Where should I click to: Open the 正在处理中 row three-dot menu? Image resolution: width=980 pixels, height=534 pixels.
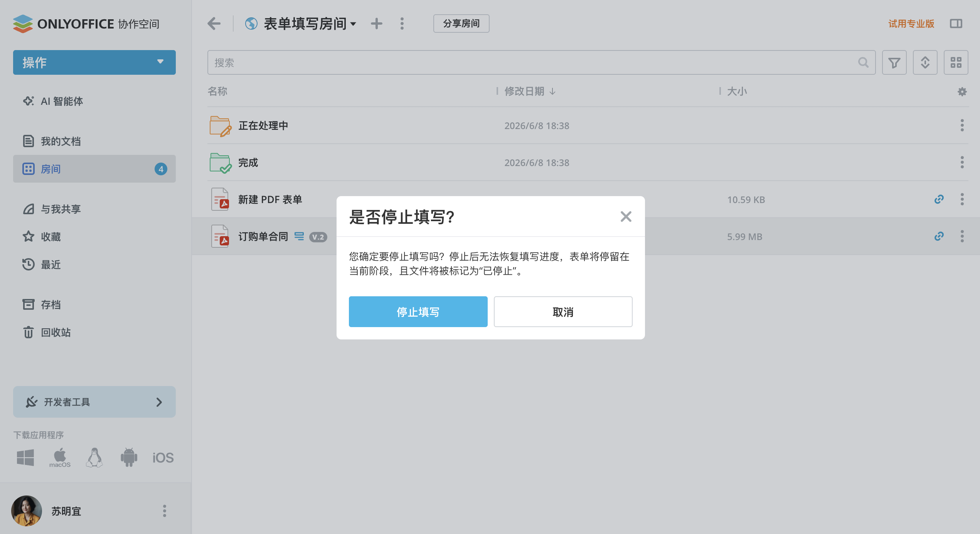point(962,125)
